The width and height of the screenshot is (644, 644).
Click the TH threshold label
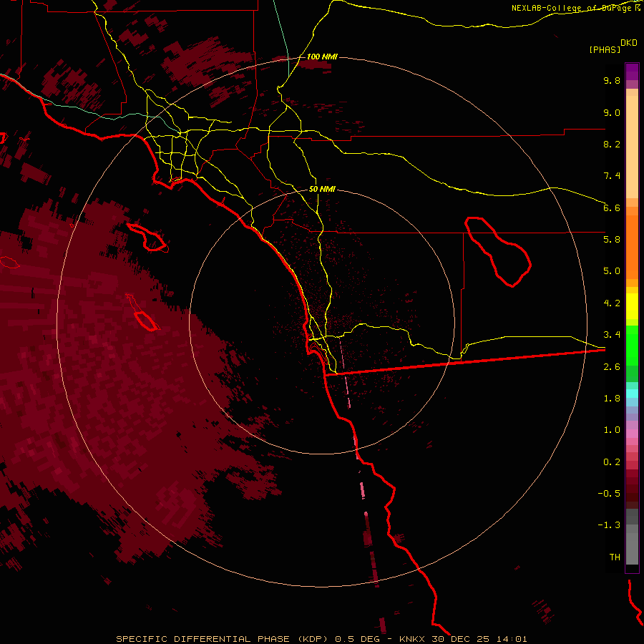click(x=615, y=557)
